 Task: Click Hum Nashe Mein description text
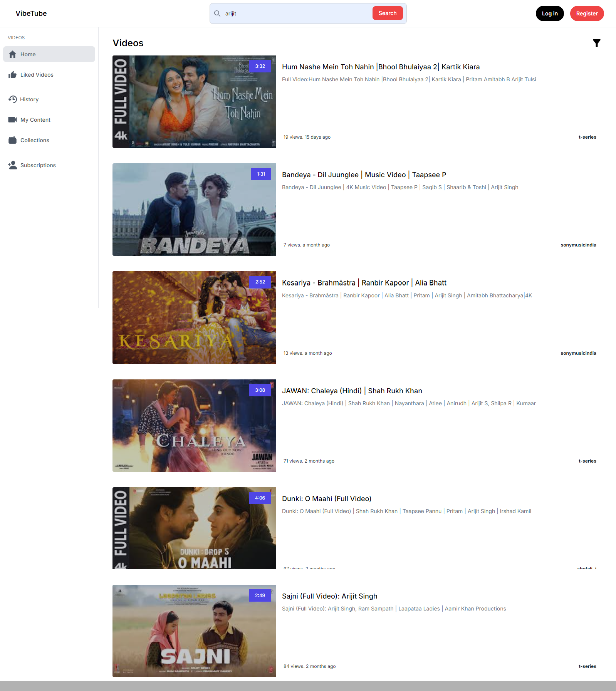point(409,79)
